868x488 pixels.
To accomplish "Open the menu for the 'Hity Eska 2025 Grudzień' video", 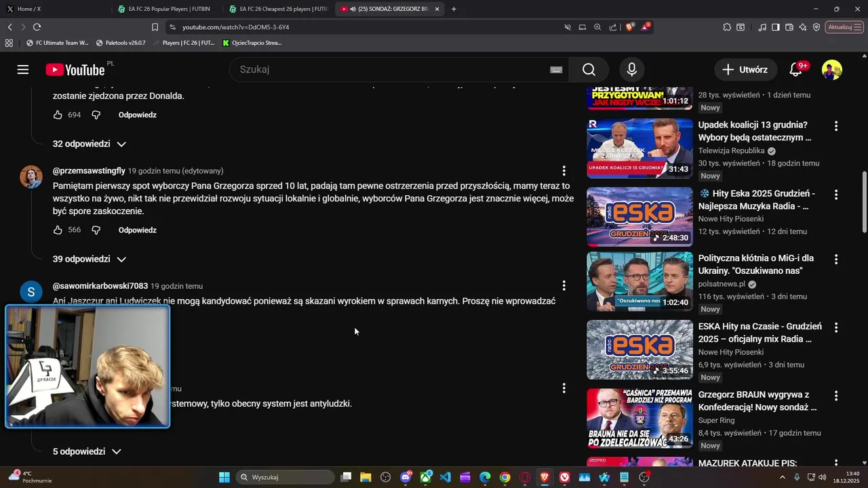I will 836,195.
